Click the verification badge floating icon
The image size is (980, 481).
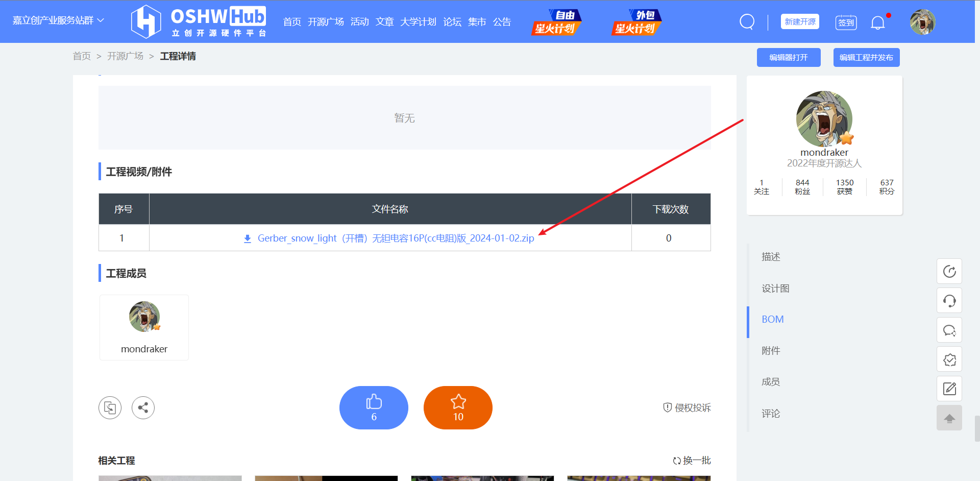949,359
